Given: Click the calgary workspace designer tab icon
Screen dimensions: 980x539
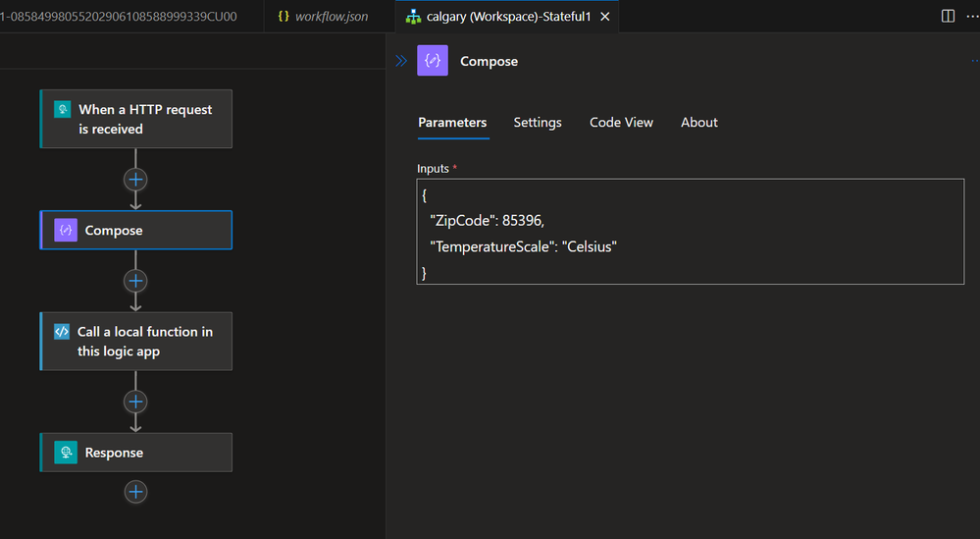Looking at the screenshot, I should [x=413, y=17].
